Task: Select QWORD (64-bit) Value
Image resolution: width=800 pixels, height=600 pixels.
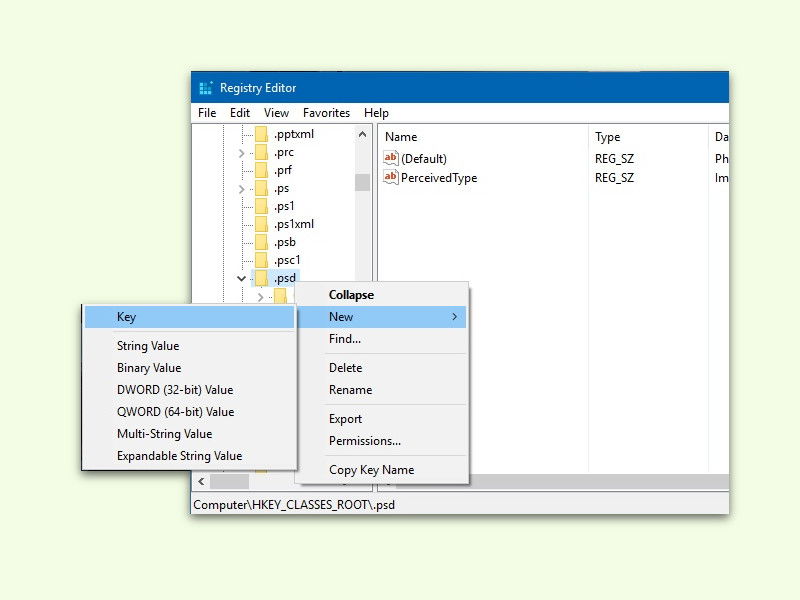Action: [189, 412]
